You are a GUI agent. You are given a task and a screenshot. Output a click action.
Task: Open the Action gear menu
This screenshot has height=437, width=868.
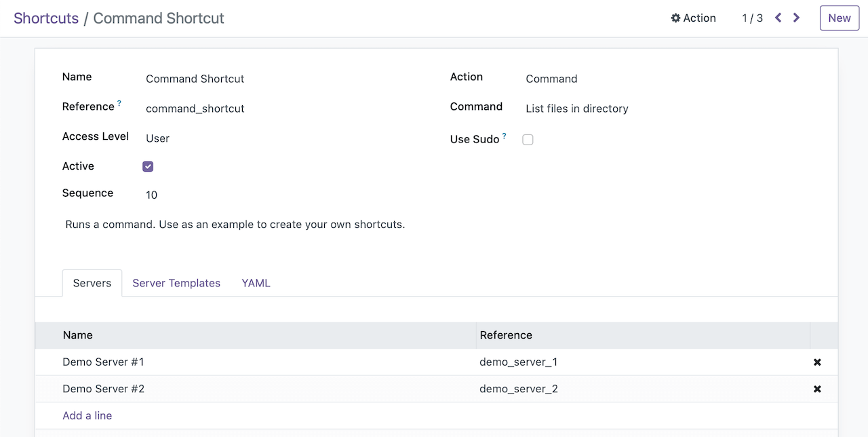pos(693,18)
